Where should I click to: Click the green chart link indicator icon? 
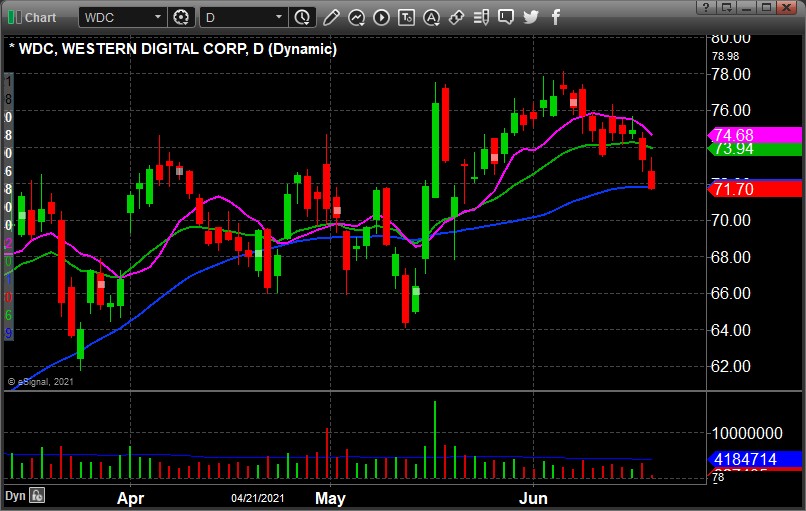14,17
